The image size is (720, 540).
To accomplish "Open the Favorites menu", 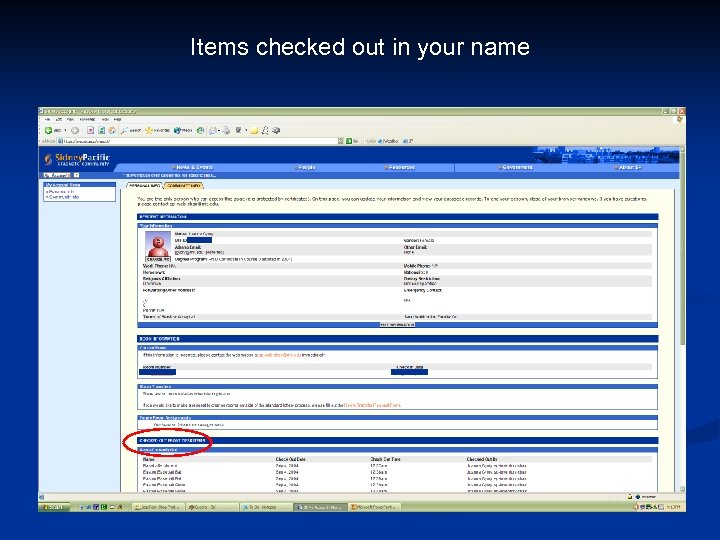I will pyautogui.click(x=88, y=119).
